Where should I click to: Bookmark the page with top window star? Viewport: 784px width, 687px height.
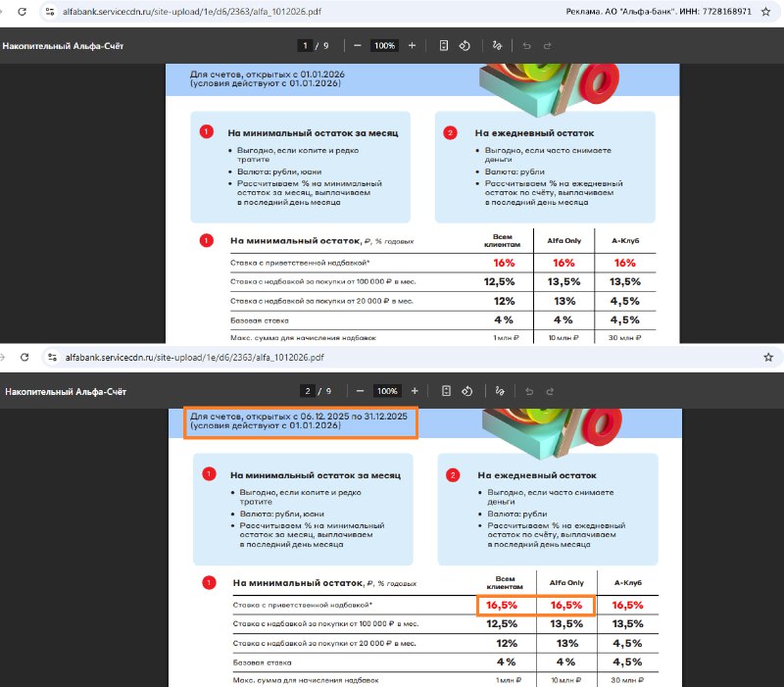tap(765, 12)
